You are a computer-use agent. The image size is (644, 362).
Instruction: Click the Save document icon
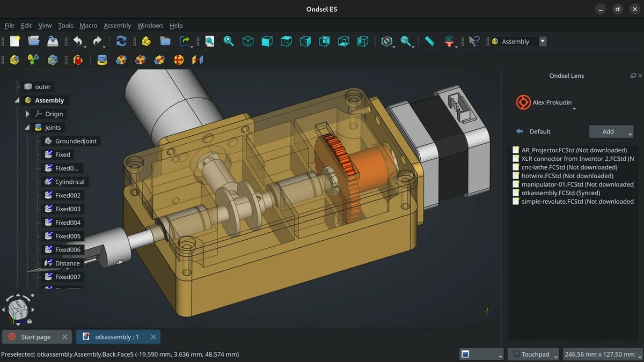coord(53,41)
